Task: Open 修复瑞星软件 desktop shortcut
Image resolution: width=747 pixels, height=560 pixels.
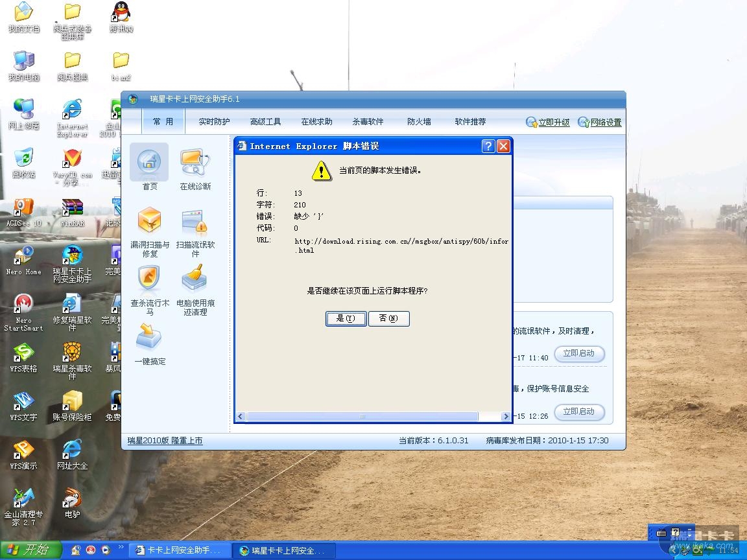Action: pyautogui.click(x=73, y=312)
